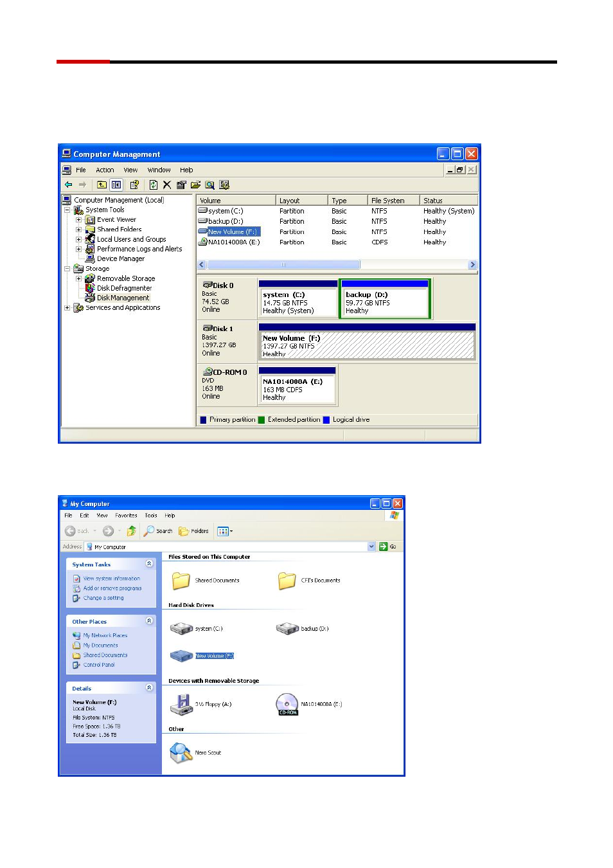Click the Status column header
Image resolution: width=613 pixels, height=868 pixels.
[449, 201]
